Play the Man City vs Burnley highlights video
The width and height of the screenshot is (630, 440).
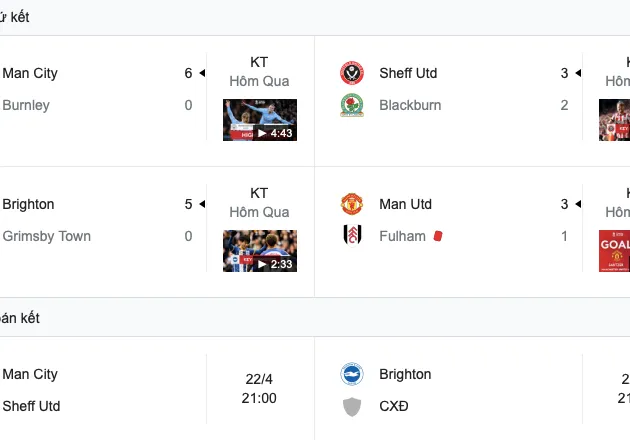[259, 120]
